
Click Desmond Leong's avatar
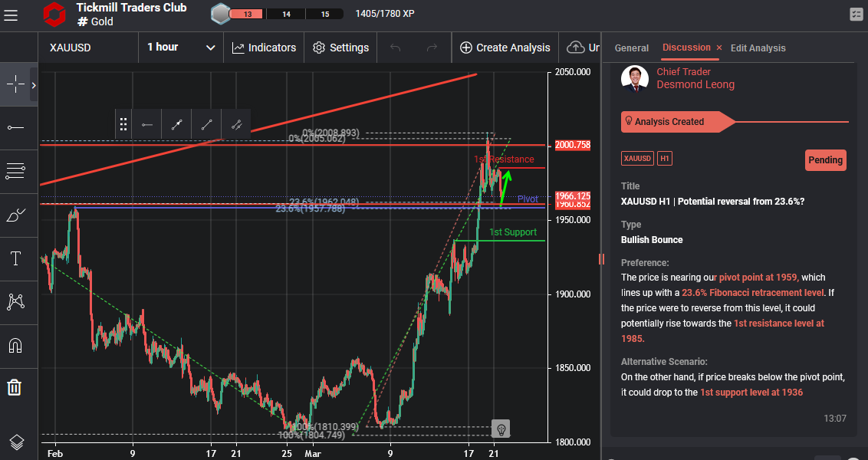pos(635,79)
